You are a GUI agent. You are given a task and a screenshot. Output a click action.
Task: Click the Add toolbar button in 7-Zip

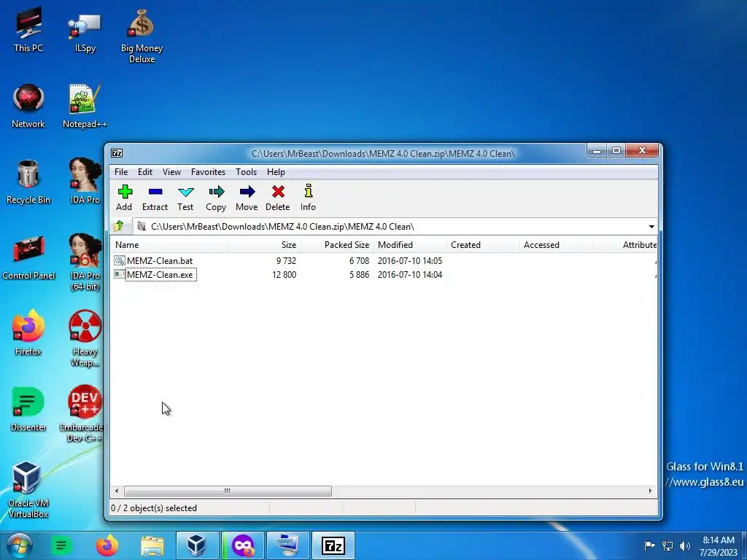(x=124, y=198)
